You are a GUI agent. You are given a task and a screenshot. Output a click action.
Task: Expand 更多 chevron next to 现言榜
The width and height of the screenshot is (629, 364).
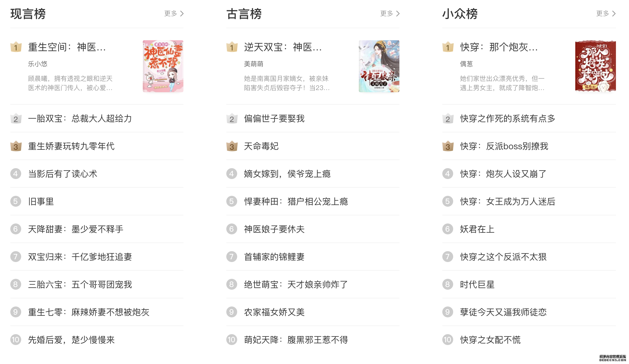[x=181, y=13]
